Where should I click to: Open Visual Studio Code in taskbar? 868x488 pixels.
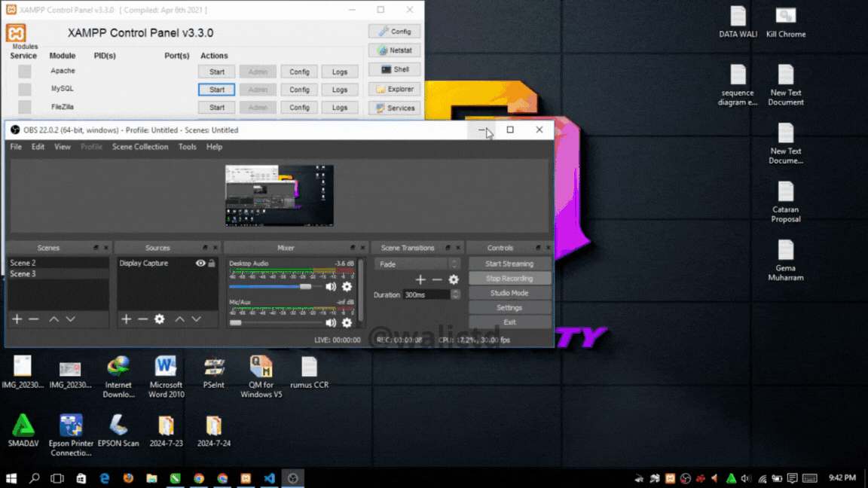tap(270, 478)
